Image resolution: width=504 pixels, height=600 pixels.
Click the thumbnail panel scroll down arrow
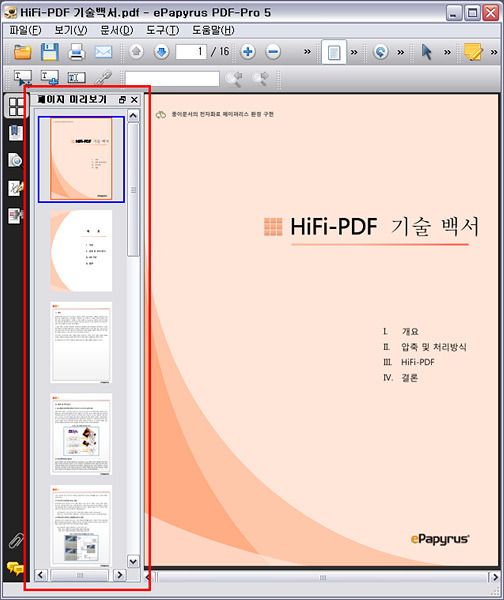click(133, 561)
